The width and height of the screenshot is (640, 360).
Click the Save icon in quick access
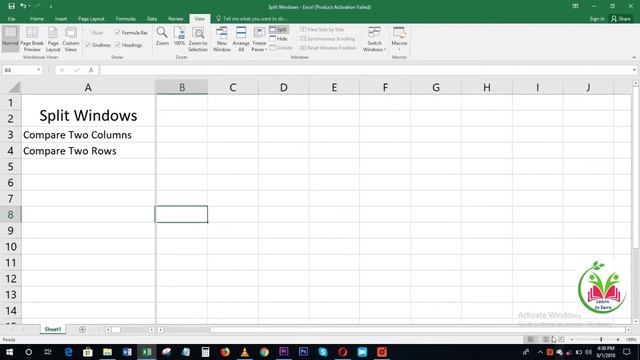point(11,6)
